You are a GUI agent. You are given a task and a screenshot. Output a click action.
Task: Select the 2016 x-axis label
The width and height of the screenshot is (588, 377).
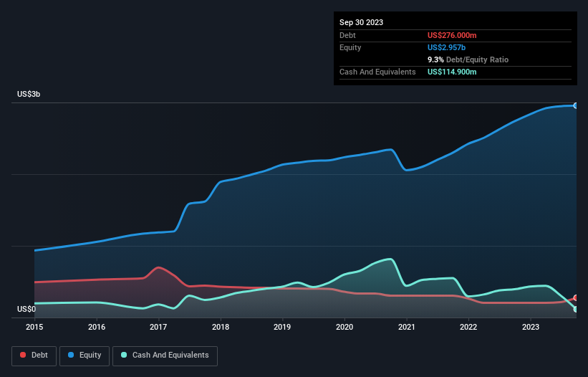coord(97,327)
